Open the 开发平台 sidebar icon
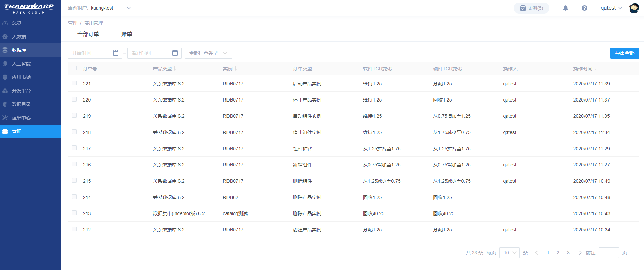 pyautogui.click(x=5, y=91)
